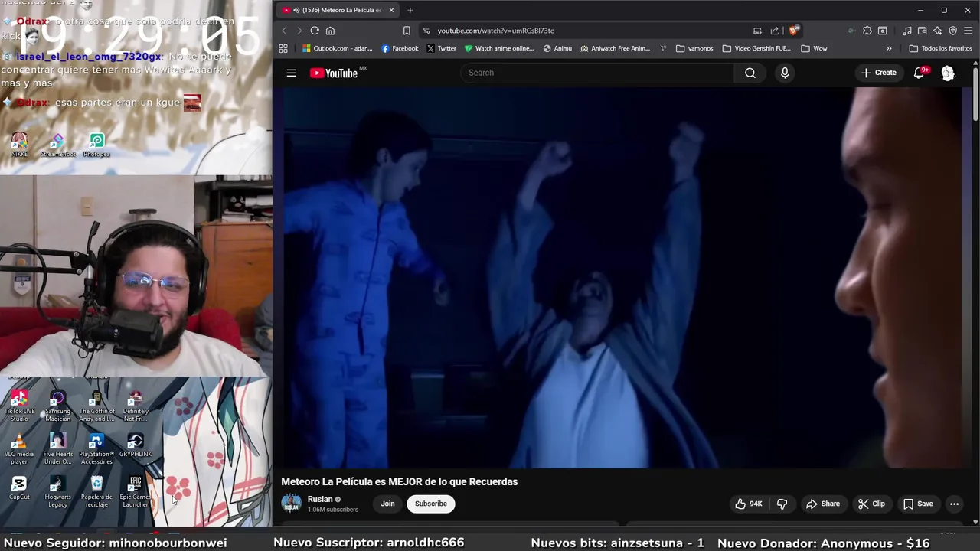
Task: Join the Ruslan channel membership
Action: pyautogui.click(x=387, y=504)
